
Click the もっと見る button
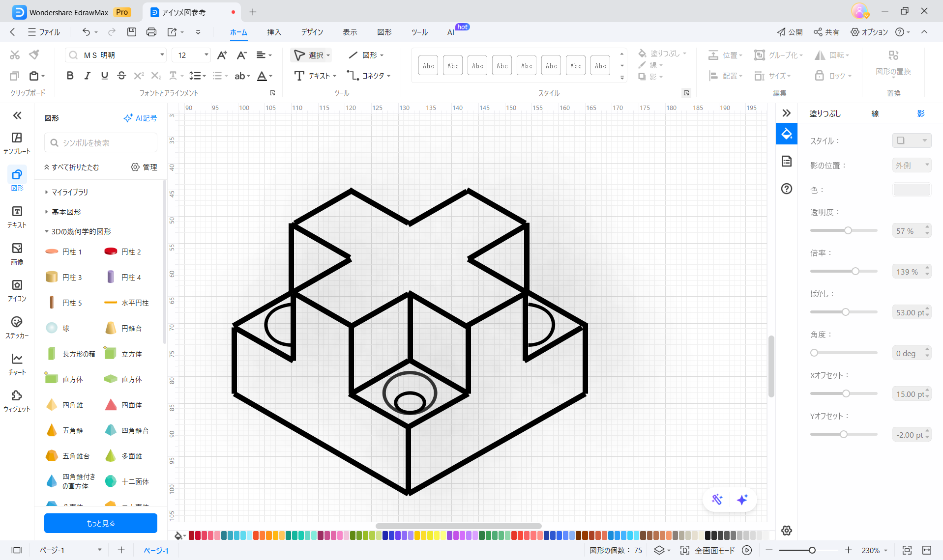tap(101, 523)
